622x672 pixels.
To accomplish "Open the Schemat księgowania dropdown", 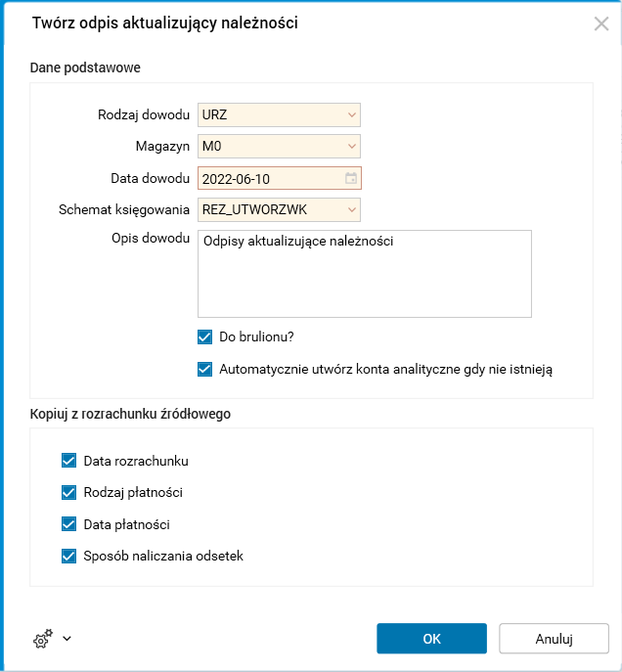I will (x=352, y=209).
